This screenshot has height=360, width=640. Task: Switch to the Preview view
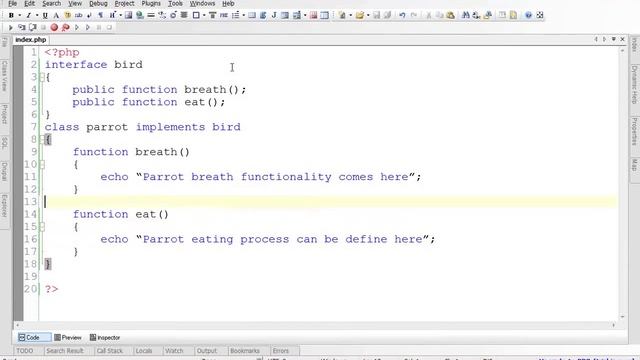pyautogui.click(x=68, y=338)
